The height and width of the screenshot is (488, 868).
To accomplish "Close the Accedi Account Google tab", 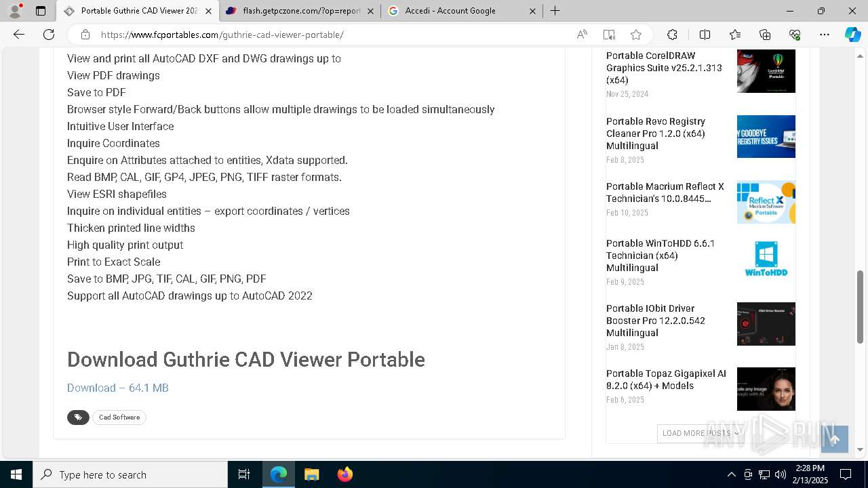I will pos(532,11).
